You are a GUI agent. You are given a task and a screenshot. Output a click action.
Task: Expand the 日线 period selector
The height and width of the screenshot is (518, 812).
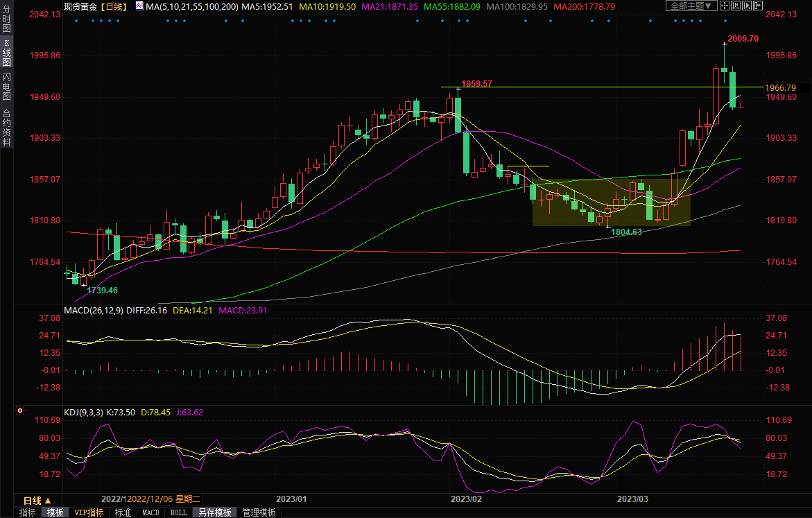37,500
